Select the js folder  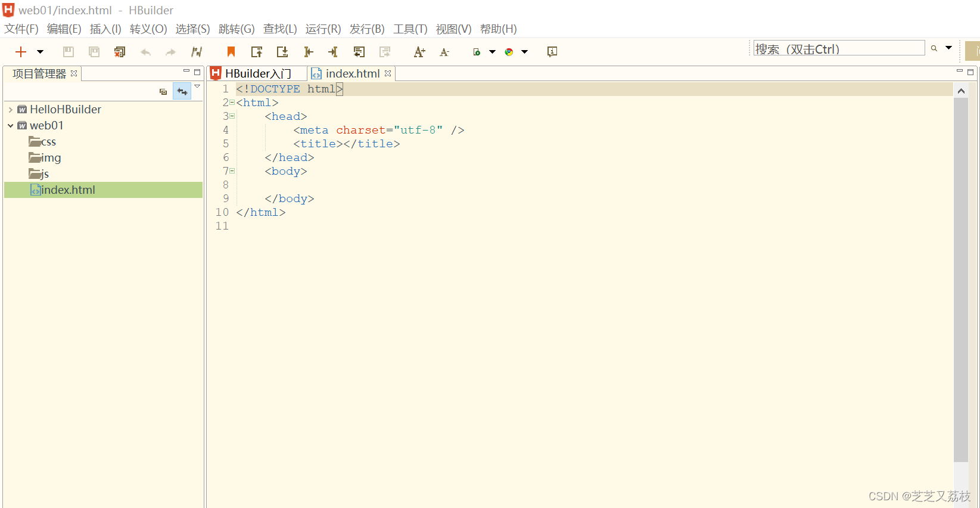39,174
